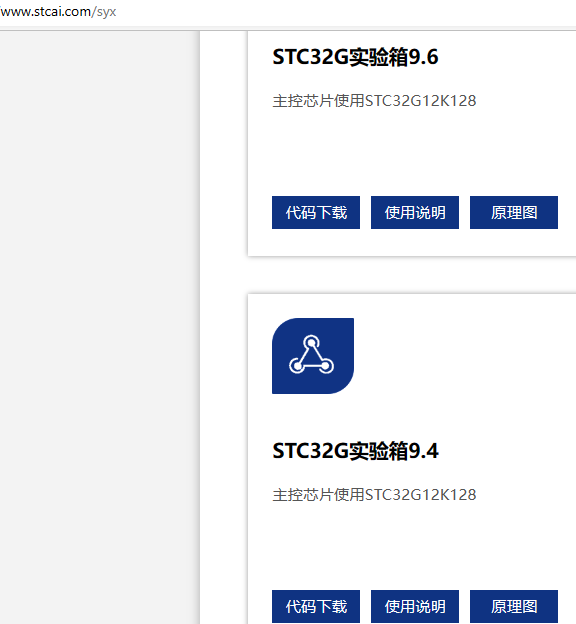This screenshot has height=624, width=576.
Task: Select the STC32G实验箱9.4 heading
Action: [x=355, y=451]
